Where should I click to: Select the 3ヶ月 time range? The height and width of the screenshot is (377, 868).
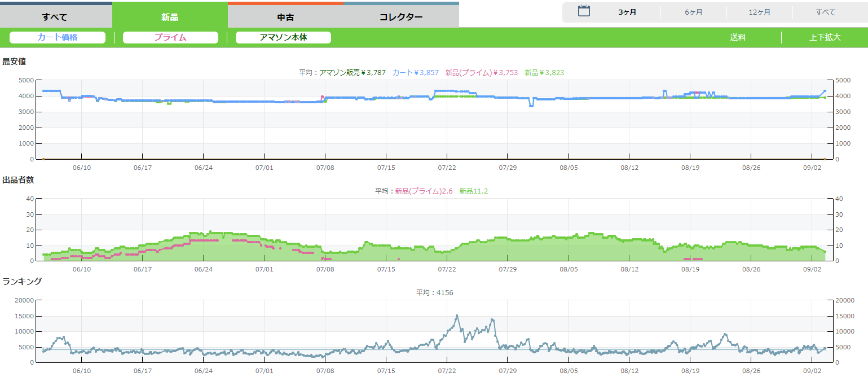[627, 12]
